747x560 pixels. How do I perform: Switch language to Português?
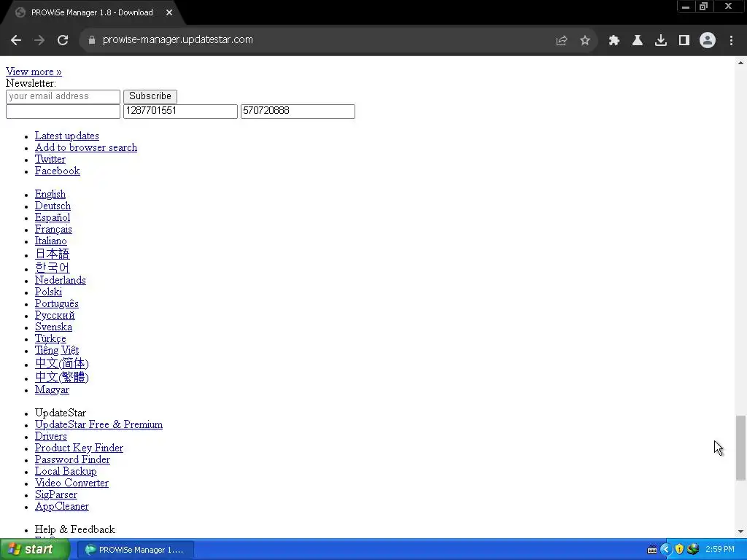point(57,304)
